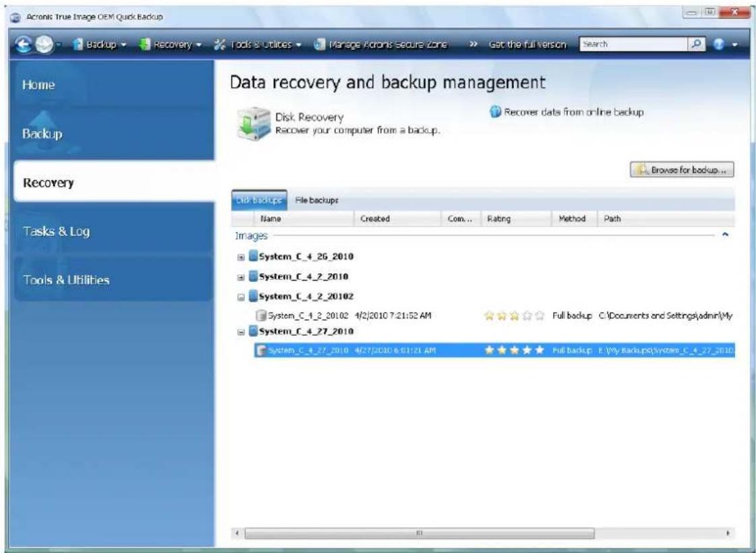The image size is (756, 553).
Task: Click the E:\My Backups path cell
Action: [x=666, y=350]
